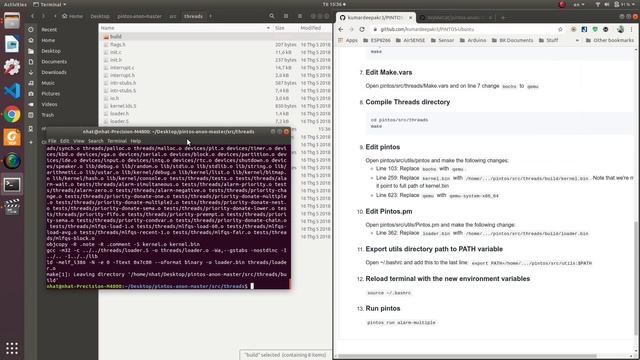Open Edit menu in terminal
Screen dimensions: 640x360
64,141
